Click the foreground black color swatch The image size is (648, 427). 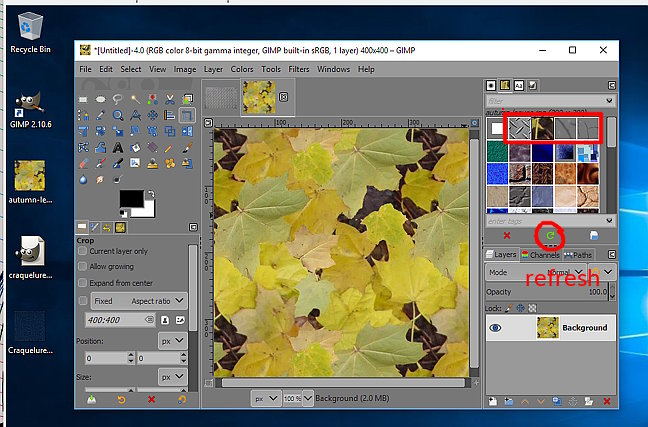[131, 199]
